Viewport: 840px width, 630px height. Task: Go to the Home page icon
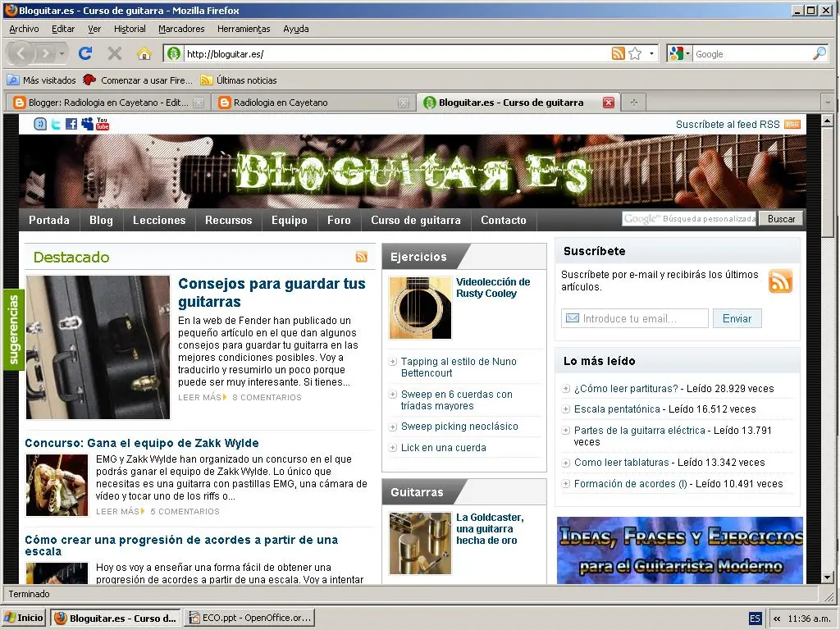(144, 53)
